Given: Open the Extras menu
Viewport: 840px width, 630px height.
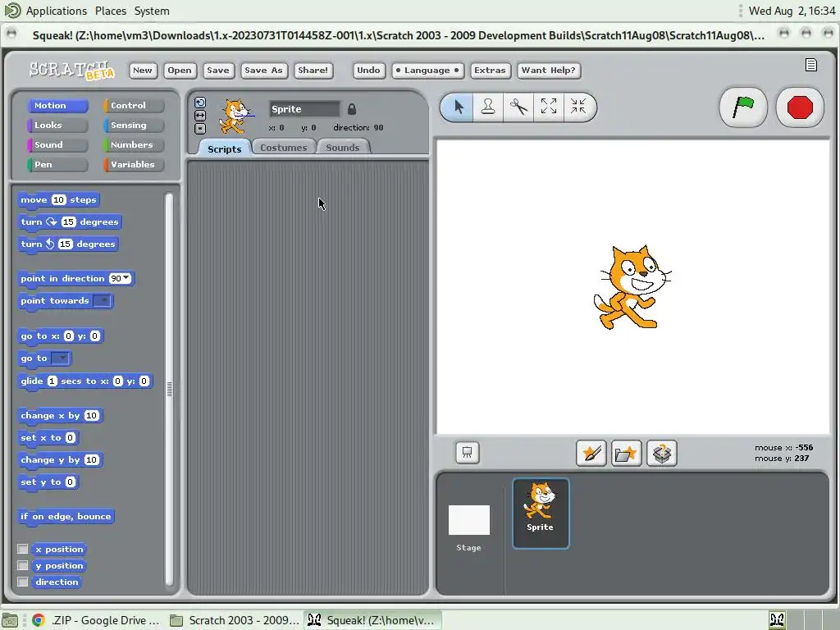Looking at the screenshot, I should tap(490, 71).
